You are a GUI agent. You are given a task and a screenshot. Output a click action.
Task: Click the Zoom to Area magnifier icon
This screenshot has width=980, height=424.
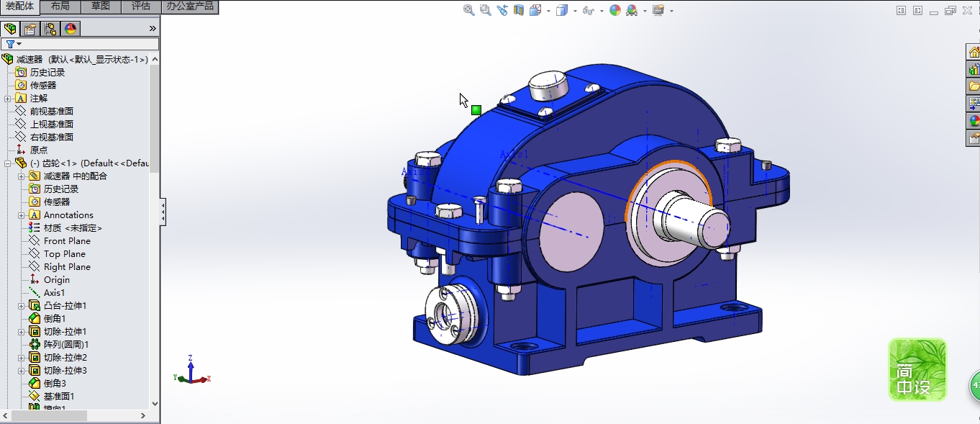[x=485, y=10]
